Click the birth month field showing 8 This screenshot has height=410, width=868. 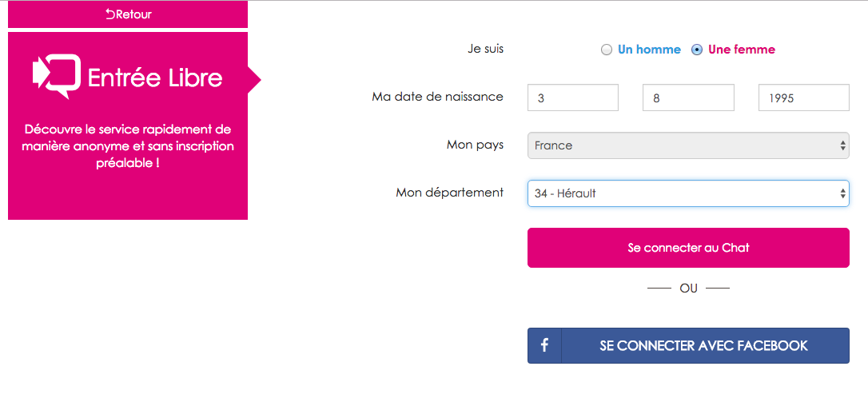pos(688,98)
